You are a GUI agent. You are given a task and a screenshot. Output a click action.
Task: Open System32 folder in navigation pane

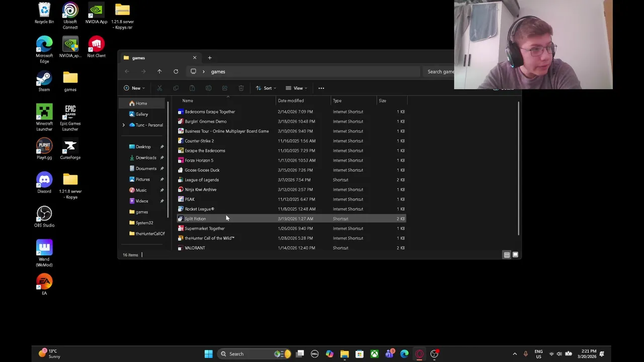point(144,223)
